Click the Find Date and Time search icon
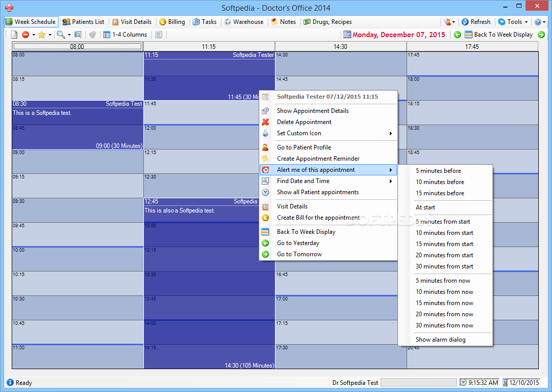552x392 pixels. click(265, 181)
